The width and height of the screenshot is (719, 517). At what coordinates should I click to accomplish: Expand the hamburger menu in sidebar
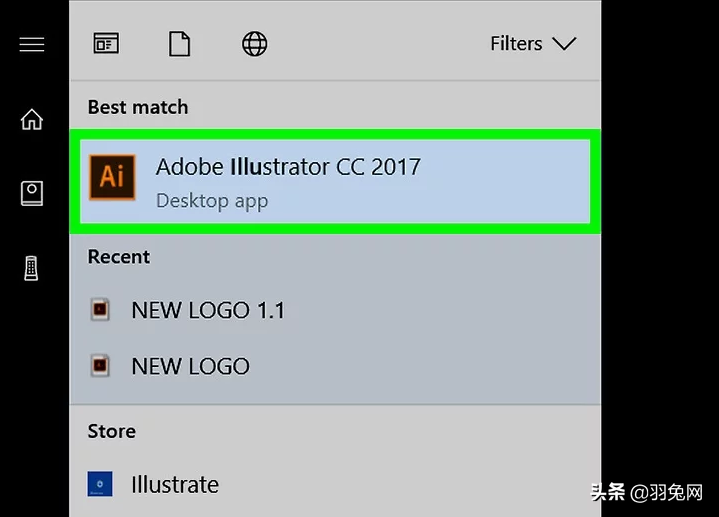tap(32, 45)
